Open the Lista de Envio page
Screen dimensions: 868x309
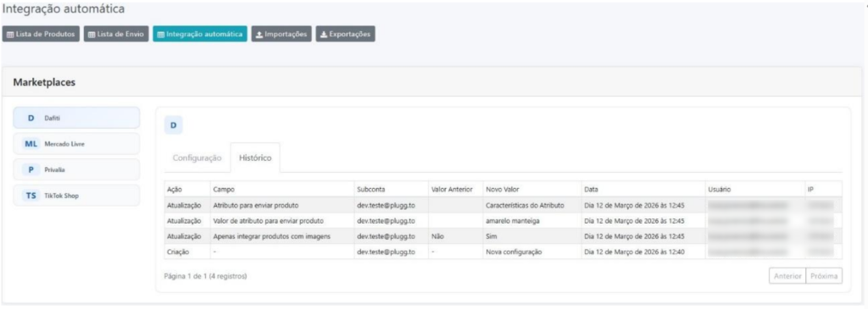click(x=116, y=34)
